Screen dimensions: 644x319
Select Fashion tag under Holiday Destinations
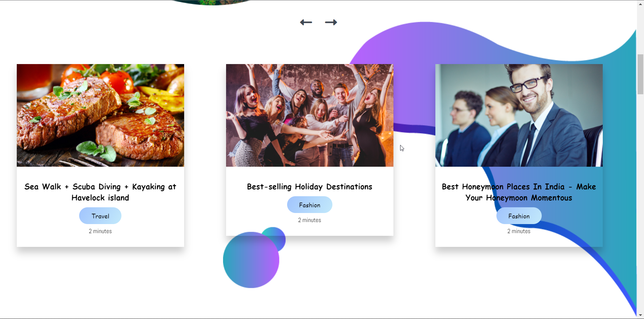point(310,205)
